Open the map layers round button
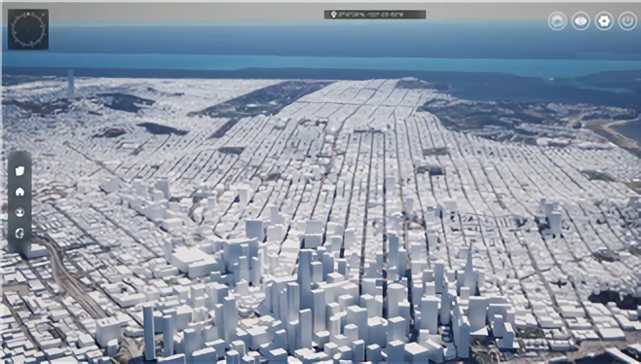 pyautogui.click(x=557, y=20)
